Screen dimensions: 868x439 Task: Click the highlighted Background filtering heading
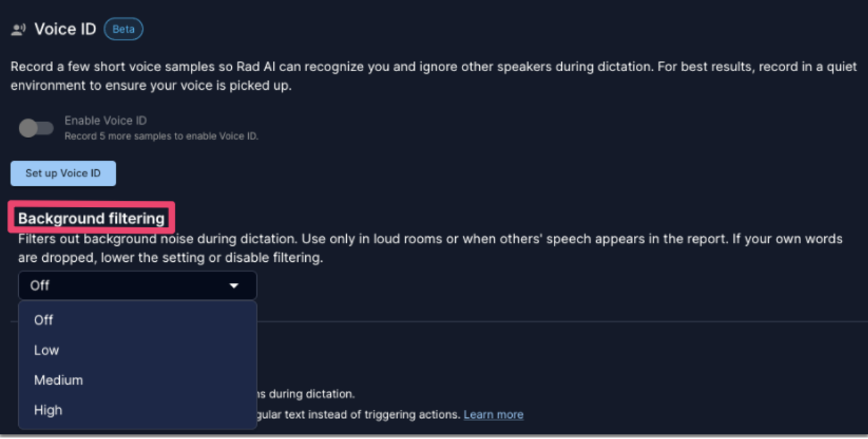(91, 218)
